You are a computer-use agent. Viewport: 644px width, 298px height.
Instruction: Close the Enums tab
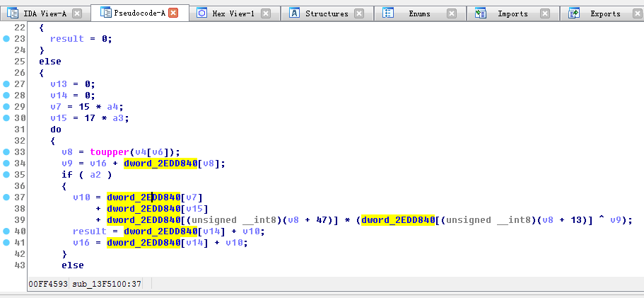pos(452,13)
